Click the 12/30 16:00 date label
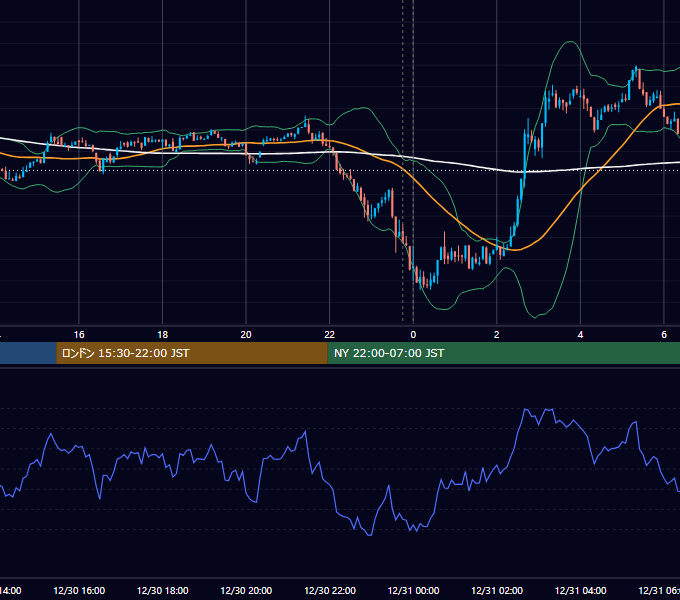Viewport: 680px width, 600px height. pos(79,591)
